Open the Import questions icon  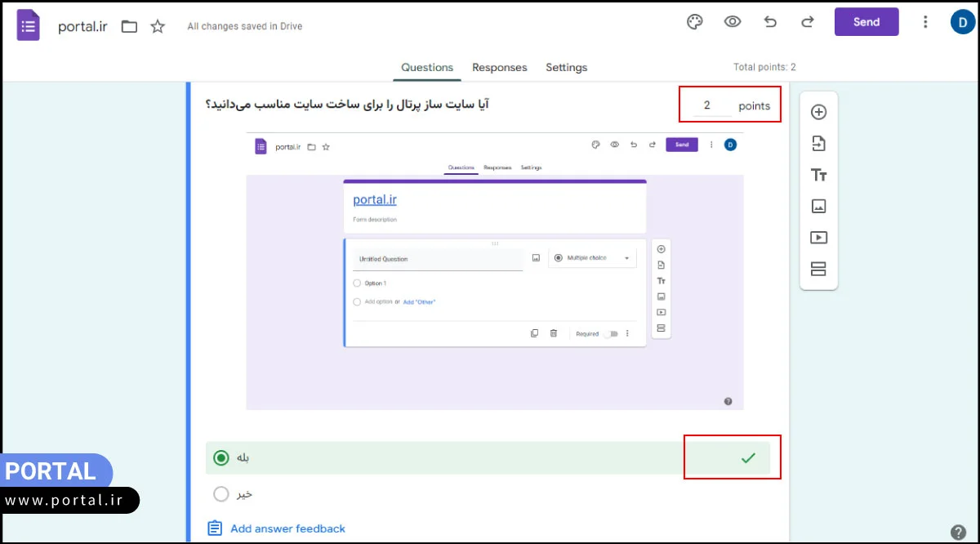818,143
